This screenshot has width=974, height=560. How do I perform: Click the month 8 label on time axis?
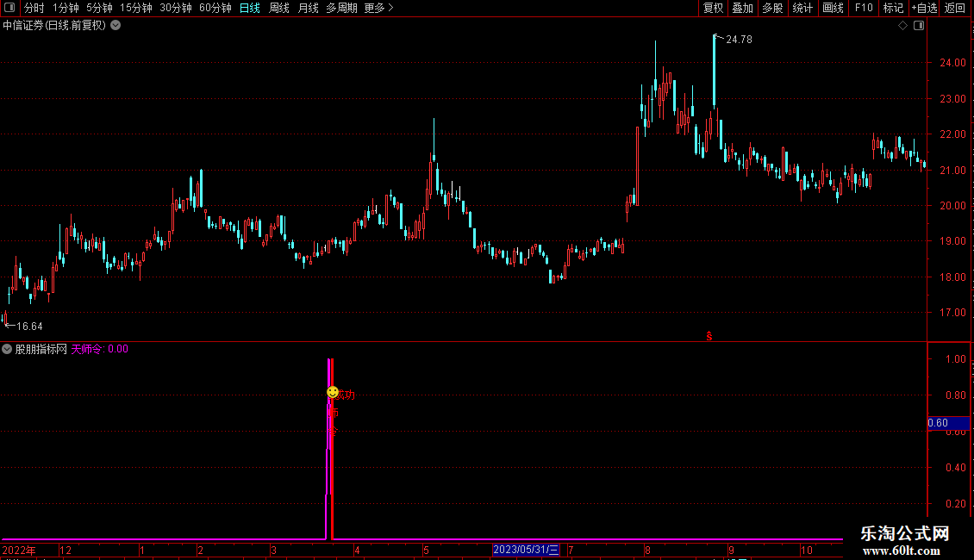647,550
